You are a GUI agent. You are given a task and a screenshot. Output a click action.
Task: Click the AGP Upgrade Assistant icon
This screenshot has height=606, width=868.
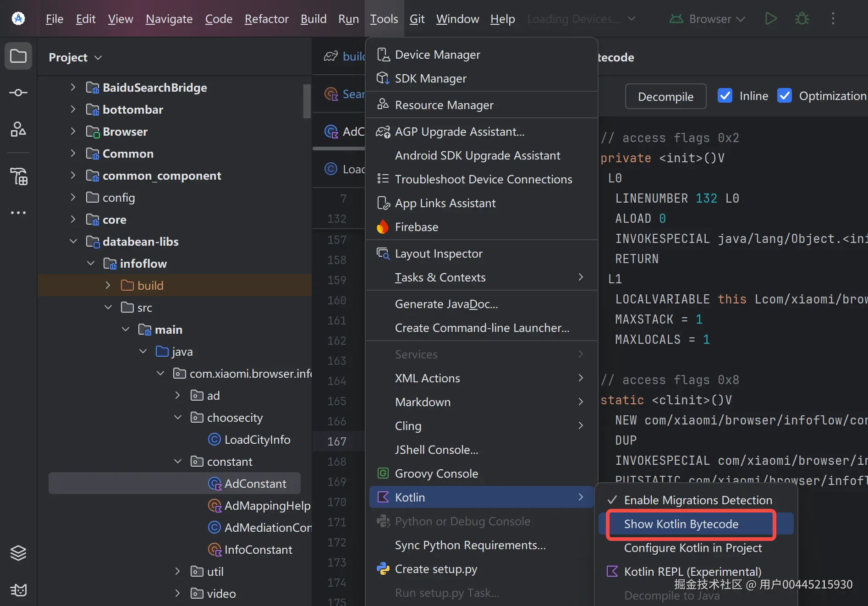coord(383,132)
